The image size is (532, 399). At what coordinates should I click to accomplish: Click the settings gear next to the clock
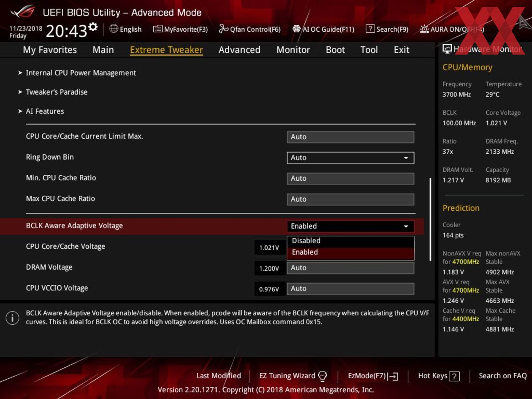(x=93, y=27)
